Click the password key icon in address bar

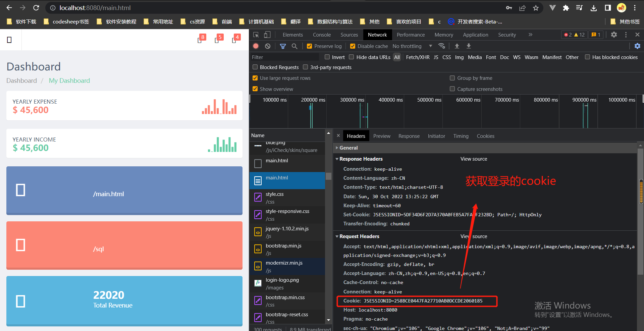click(x=509, y=8)
